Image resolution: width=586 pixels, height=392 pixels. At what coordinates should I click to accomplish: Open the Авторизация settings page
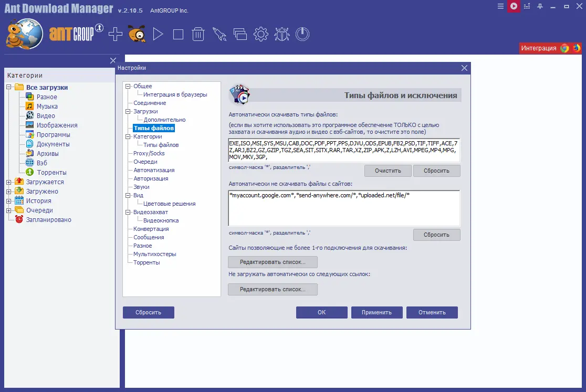click(x=151, y=178)
